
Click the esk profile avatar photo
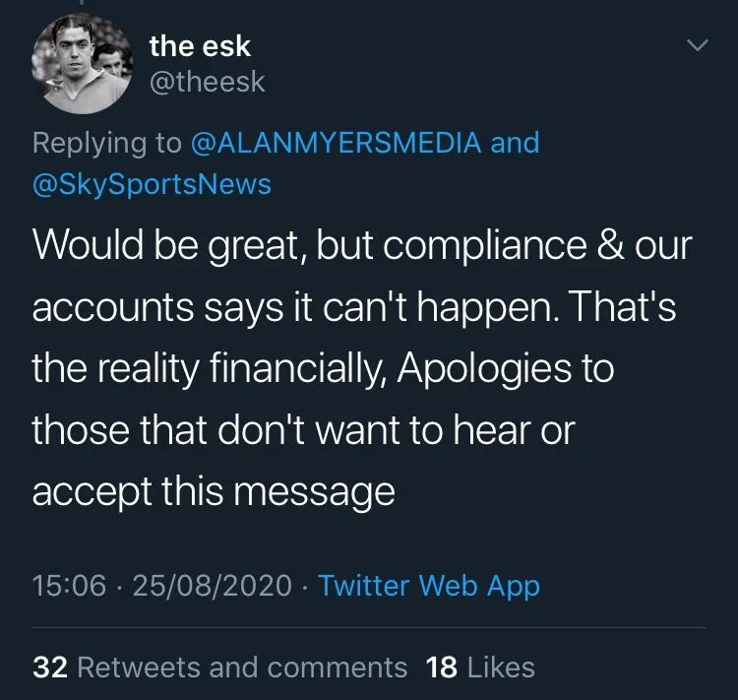[83, 64]
